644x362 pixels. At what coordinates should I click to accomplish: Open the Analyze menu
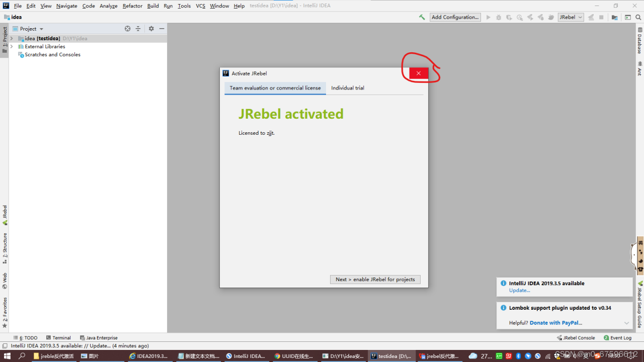(x=108, y=6)
